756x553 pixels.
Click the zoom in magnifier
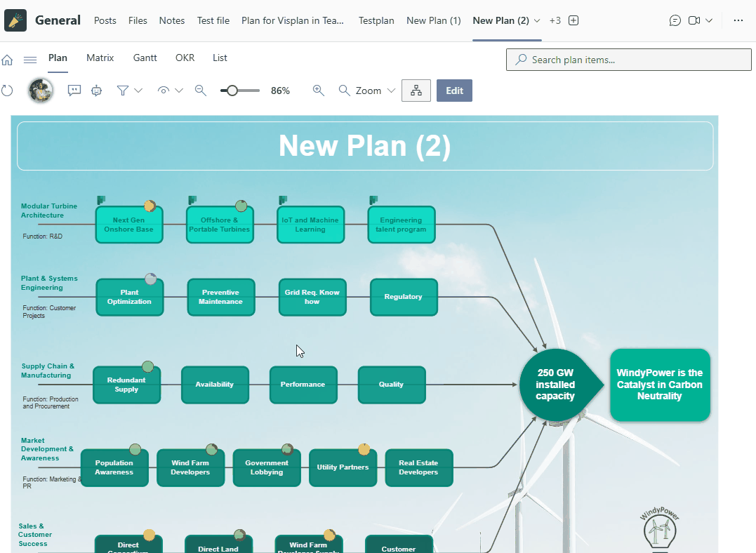319,91
